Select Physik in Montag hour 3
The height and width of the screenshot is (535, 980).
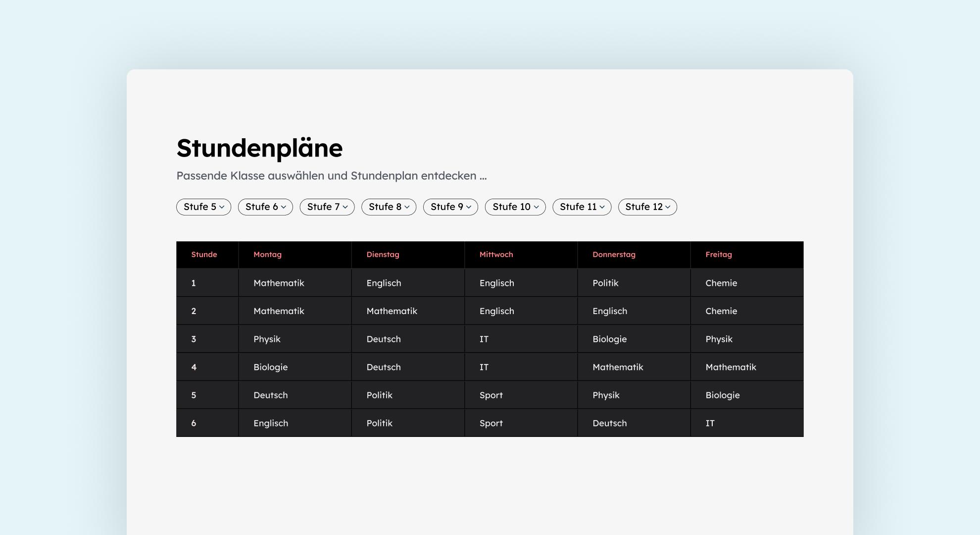click(295, 339)
